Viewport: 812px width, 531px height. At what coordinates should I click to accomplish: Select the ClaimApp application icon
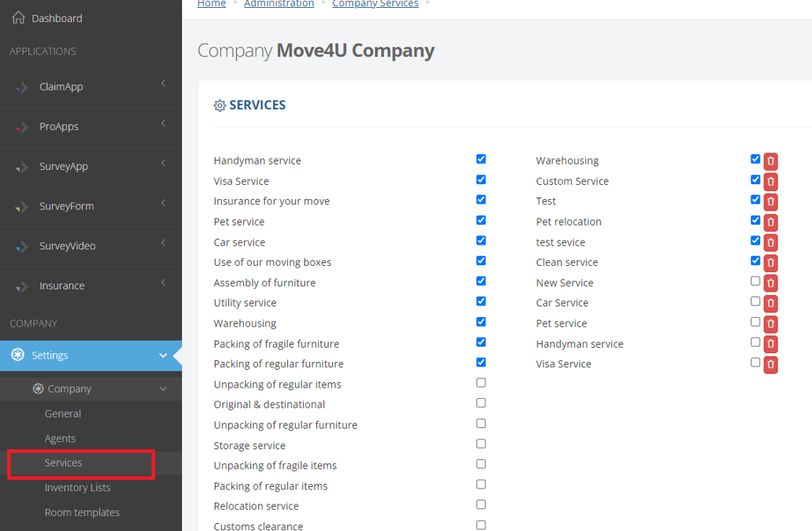tap(20, 87)
